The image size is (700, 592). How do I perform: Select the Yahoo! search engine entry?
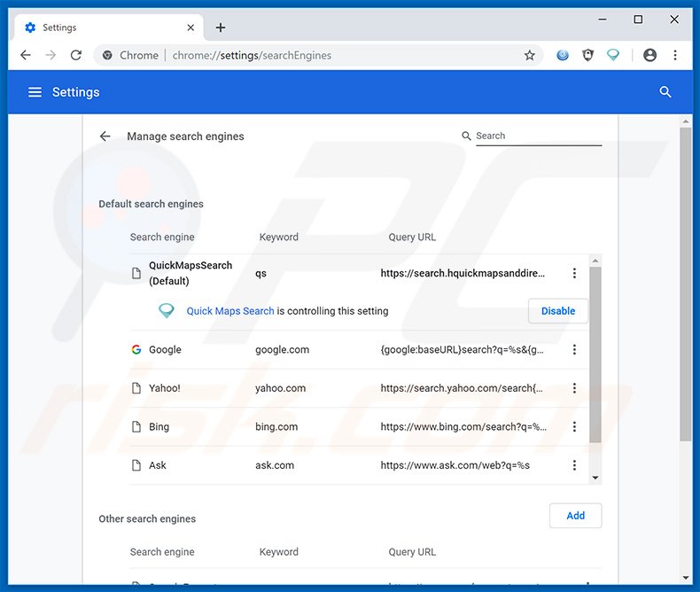(x=164, y=388)
